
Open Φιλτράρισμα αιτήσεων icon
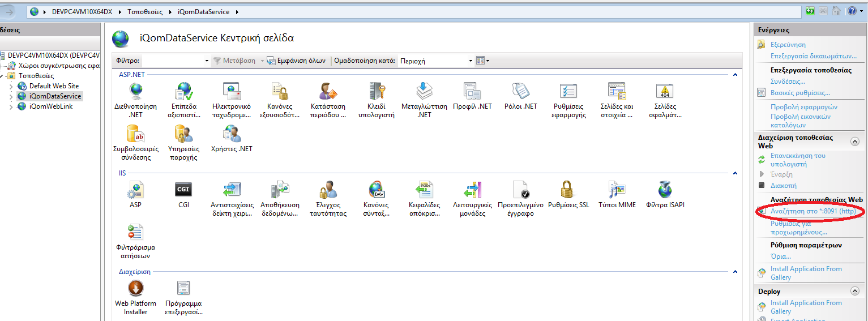(135, 233)
